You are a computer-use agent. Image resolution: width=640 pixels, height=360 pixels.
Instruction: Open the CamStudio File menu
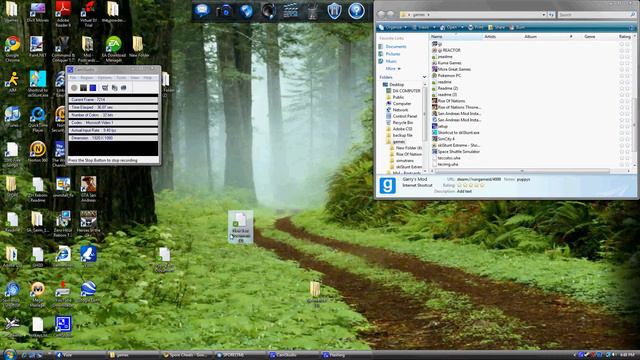[x=73, y=78]
